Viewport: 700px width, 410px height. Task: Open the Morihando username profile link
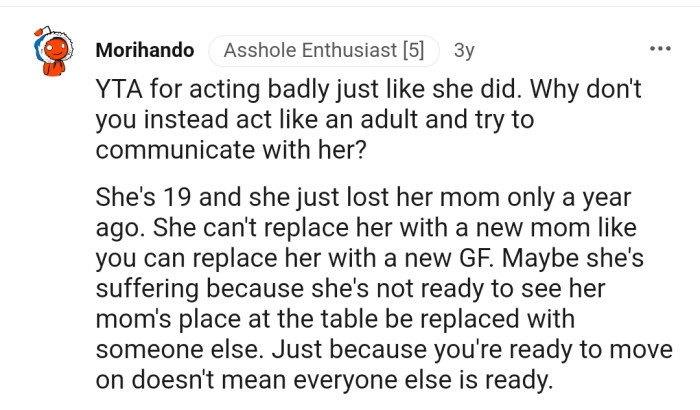click(x=146, y=49)
